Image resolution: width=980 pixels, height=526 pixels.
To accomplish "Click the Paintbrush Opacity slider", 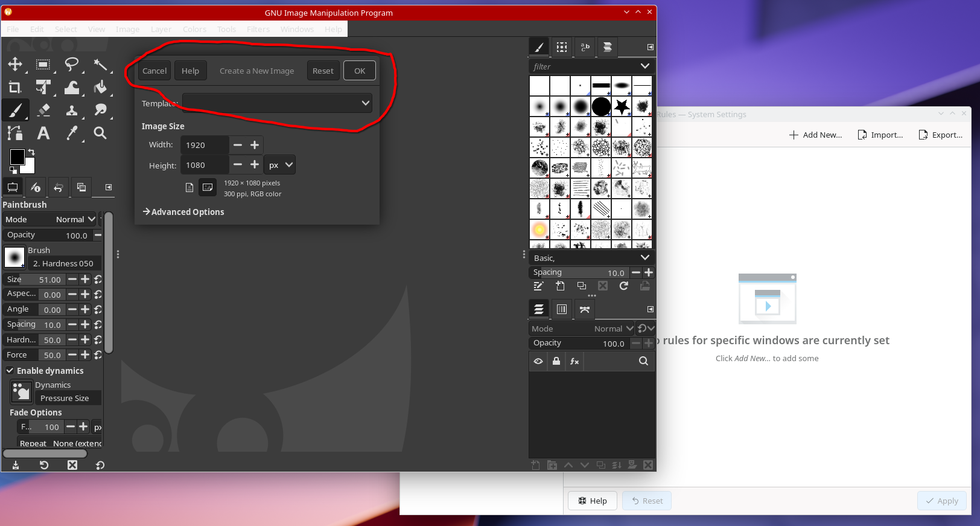I will pos(48,235).
